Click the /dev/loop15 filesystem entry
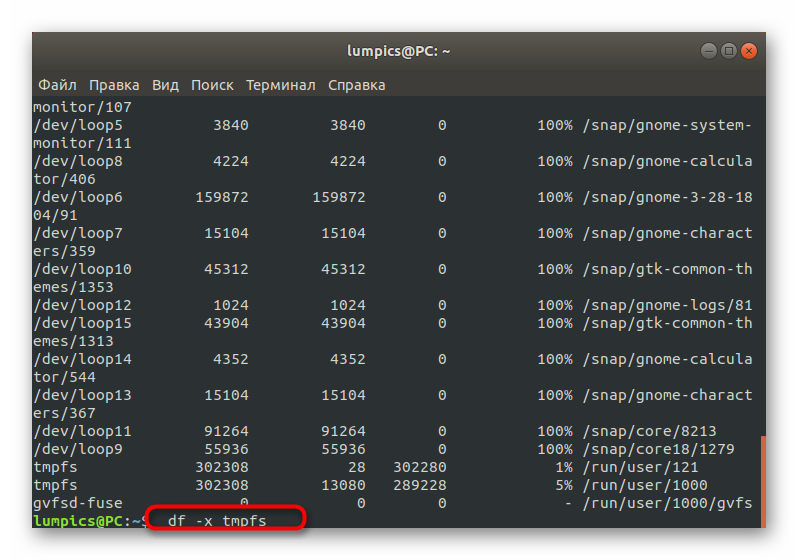The height and width of the screenshot is (560, 798). click(x=82, y=323)
